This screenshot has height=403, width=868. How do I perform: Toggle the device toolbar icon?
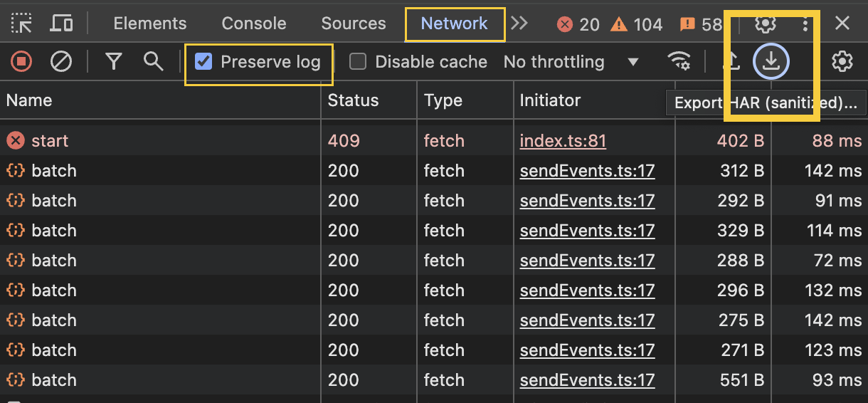61,23
